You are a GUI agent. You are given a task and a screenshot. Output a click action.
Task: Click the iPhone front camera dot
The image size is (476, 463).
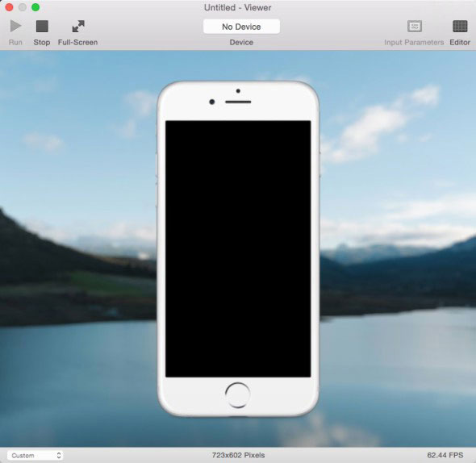pos(212,102)
